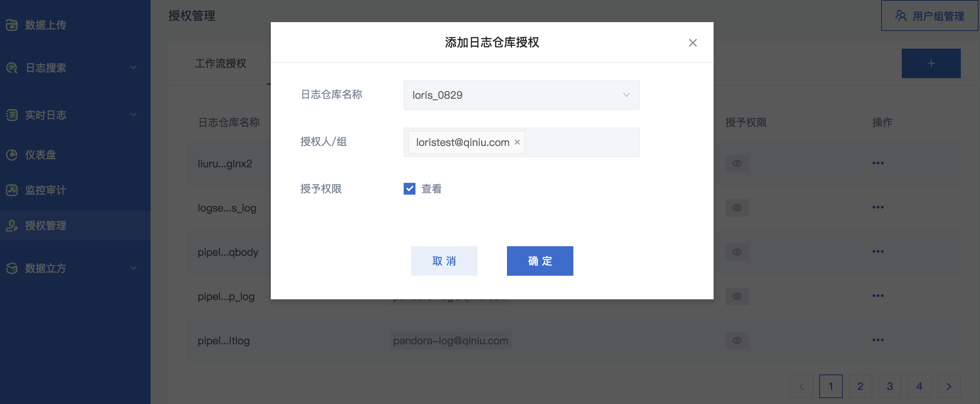The width and height of the screenshot is (980, 404).
Task: Click eye permission icon for logse...s_log row
Action: (737, 208)
